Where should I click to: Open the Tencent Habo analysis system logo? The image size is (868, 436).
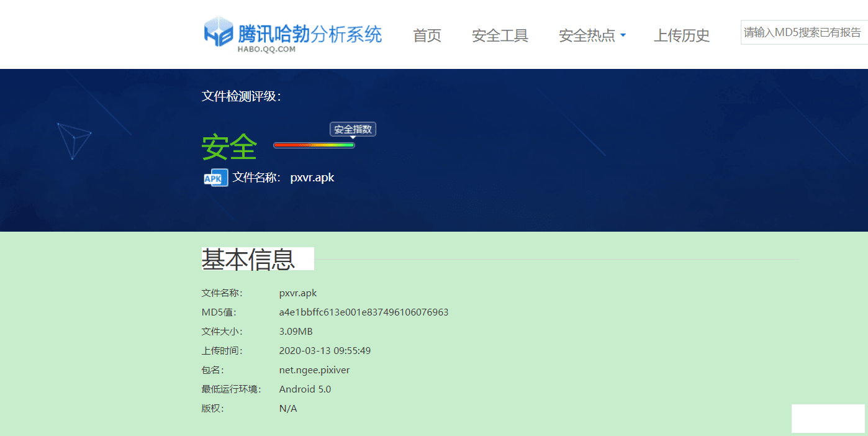293,34
